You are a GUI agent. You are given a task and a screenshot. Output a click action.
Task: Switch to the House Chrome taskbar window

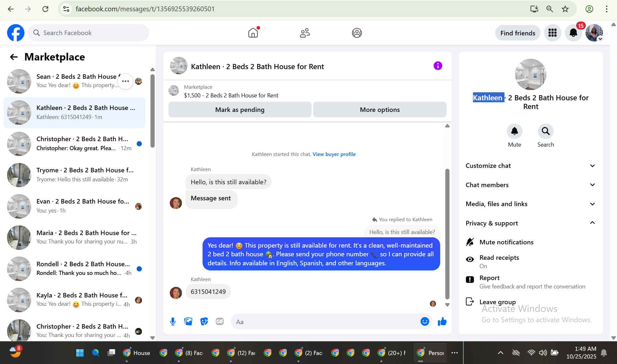tap(137, 353)
